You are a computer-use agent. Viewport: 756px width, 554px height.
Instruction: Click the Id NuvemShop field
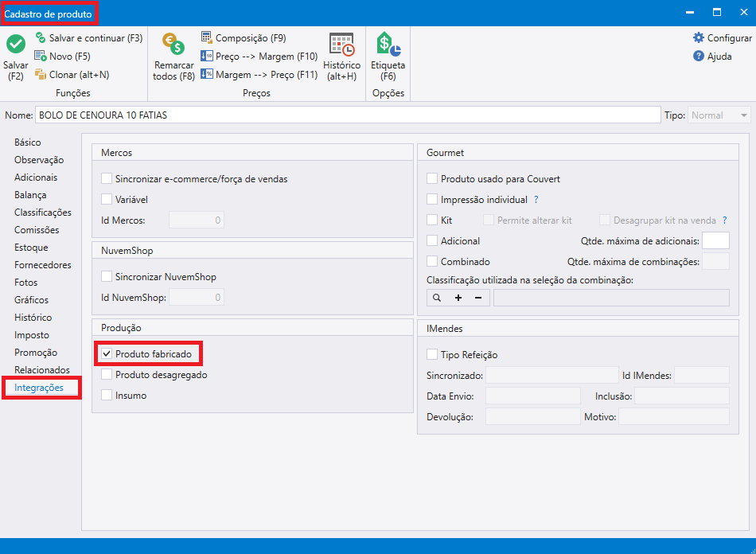[x=197, y=298]
